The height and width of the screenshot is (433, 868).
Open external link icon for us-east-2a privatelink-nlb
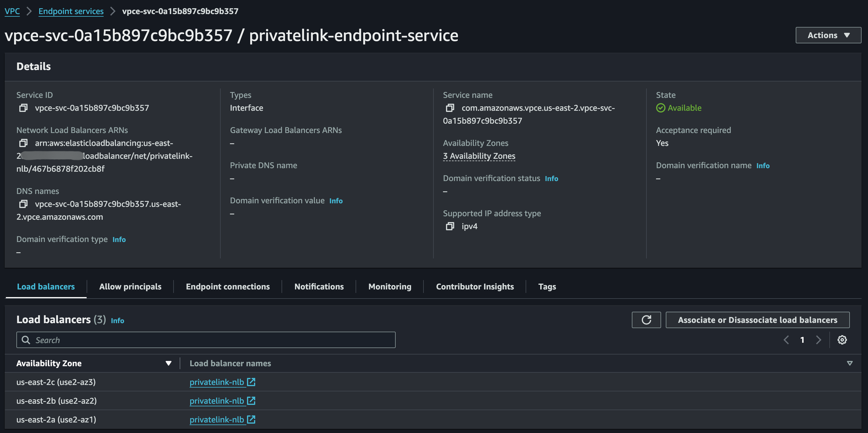click(x=251, y=420)
